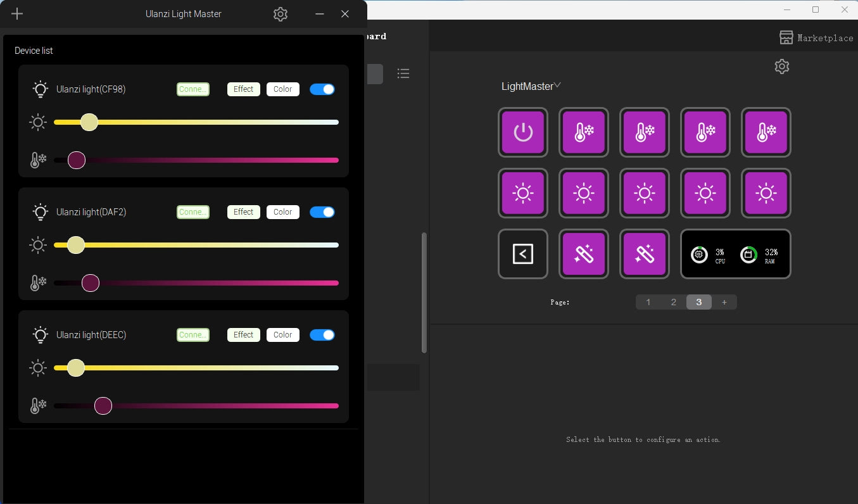Click the vertical scrollbar in the middle panel

click(424, 293)
